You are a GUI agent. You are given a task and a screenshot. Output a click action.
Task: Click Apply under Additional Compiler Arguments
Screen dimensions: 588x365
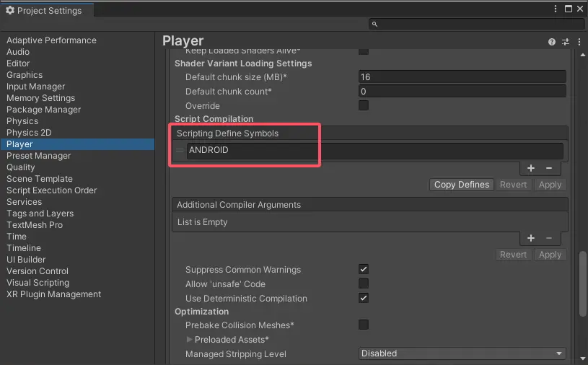click(550, 255)
